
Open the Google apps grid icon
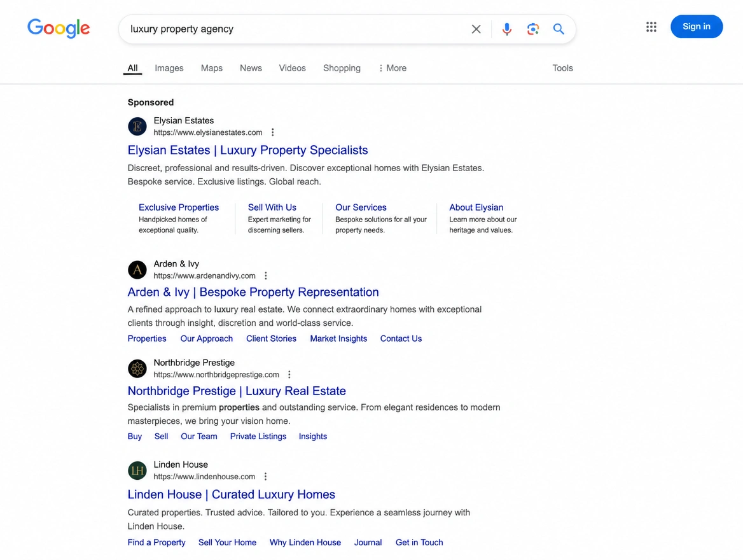651,27
